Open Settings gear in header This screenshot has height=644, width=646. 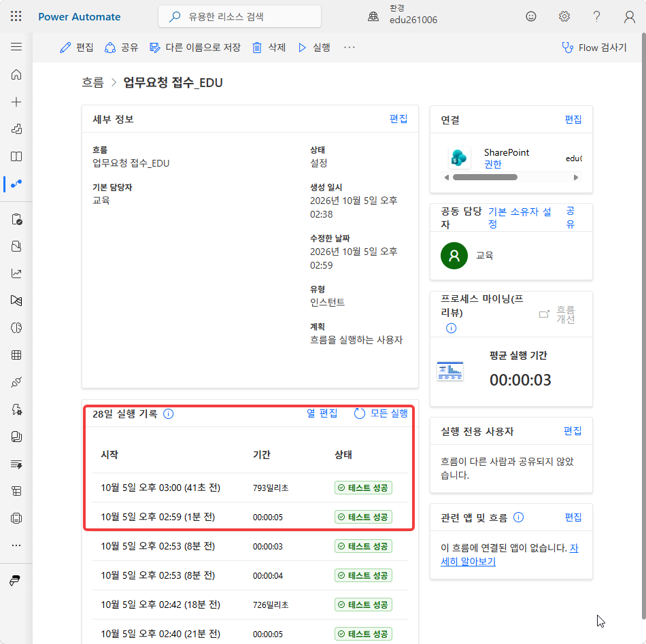[564, 16]
